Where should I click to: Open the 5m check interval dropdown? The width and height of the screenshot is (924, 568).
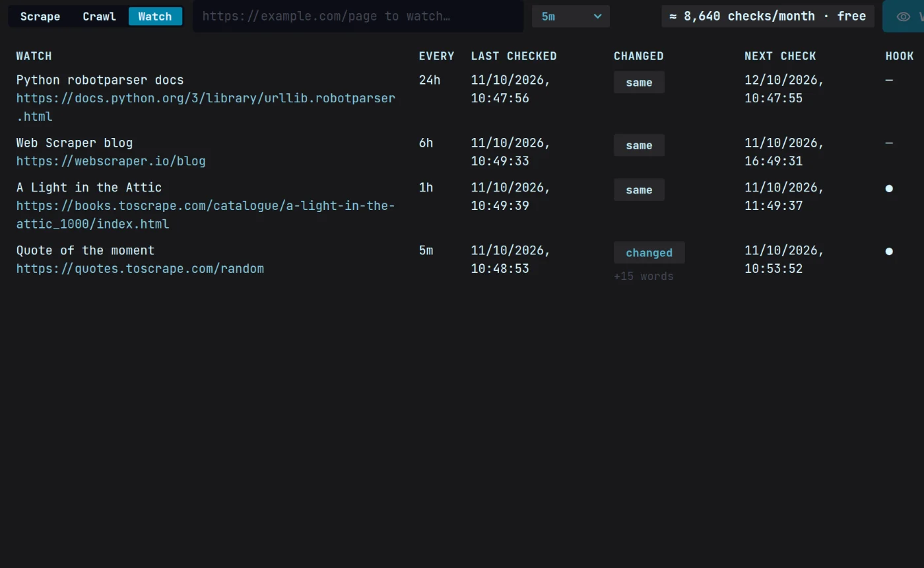click(571, 17)
